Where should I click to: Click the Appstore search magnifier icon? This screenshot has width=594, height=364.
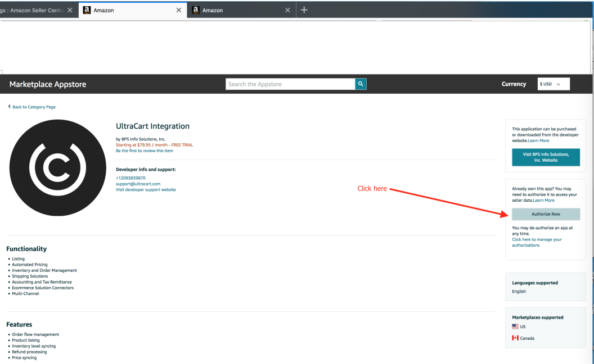361,84
